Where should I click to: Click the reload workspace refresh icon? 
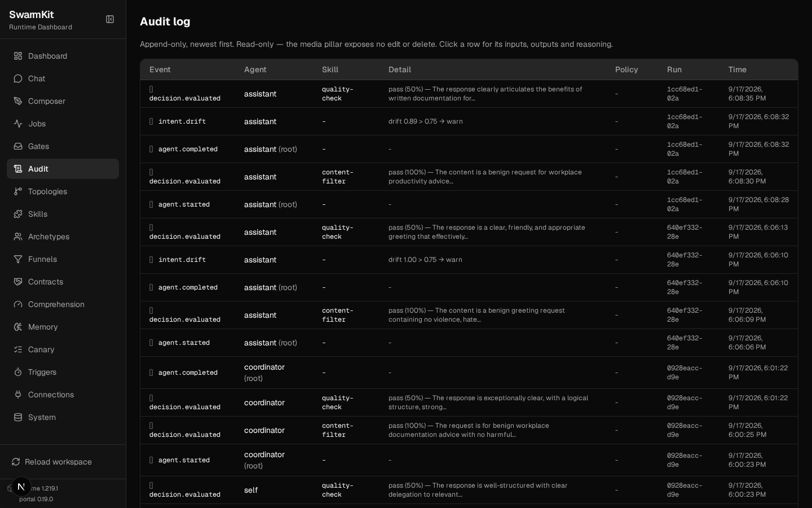point(16,462)
